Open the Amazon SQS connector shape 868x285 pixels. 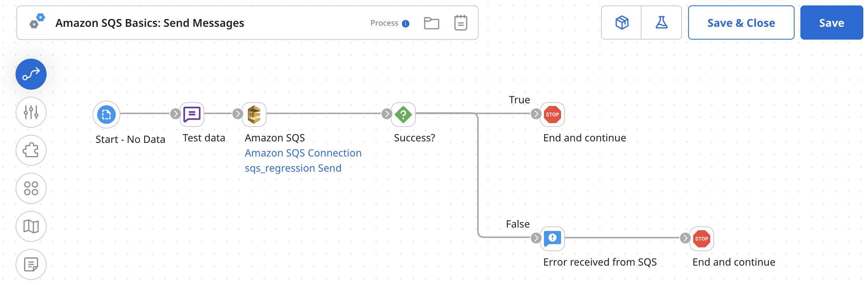pos(254,115)
